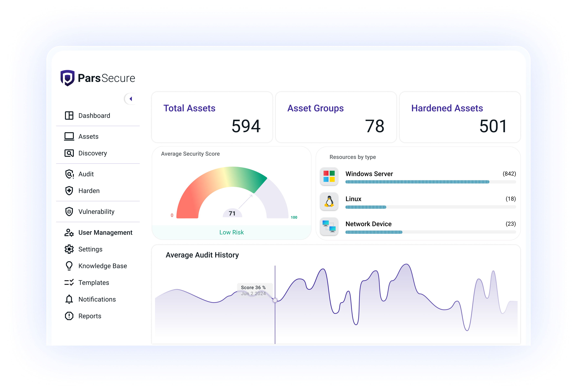This screenshot has height=392, width=577.
Task: Click the Dashboard grid icon
Action: point(69,115)
